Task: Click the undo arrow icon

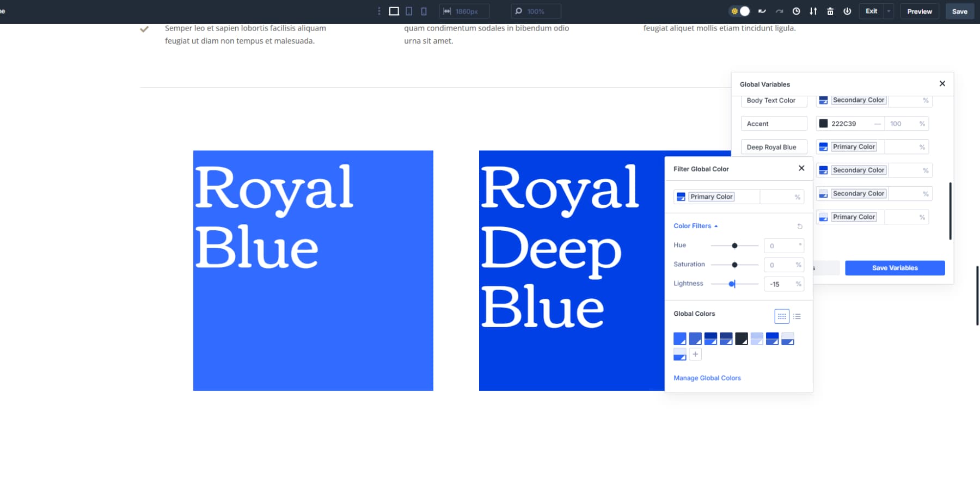Action: [762, 11]
